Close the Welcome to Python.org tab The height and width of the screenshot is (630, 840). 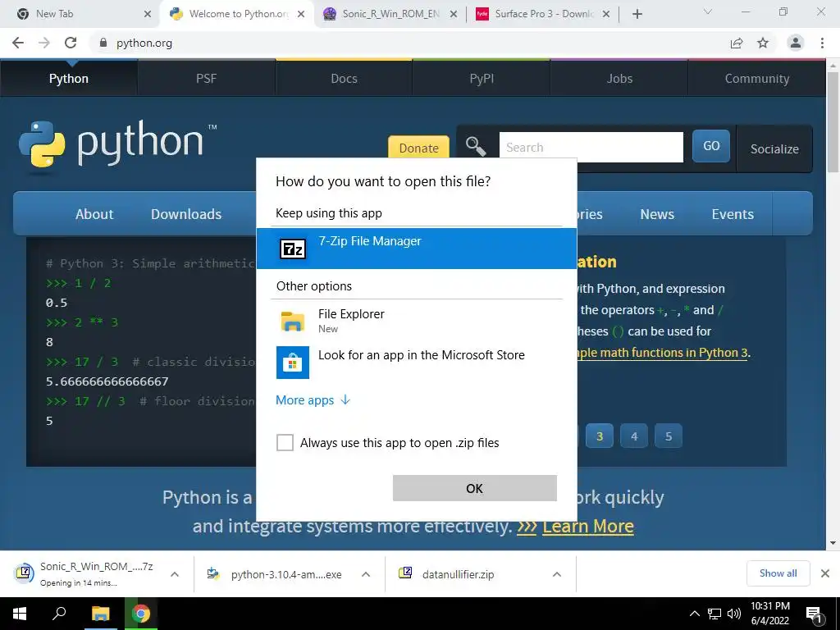[x=301, y=14]
